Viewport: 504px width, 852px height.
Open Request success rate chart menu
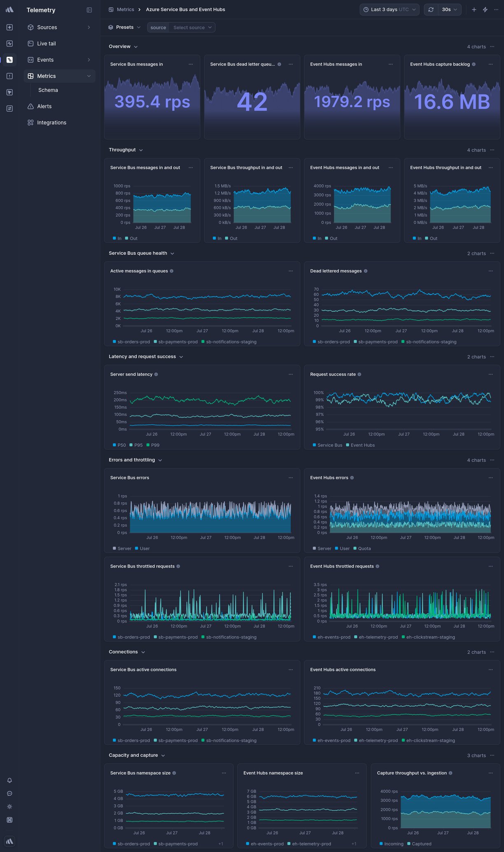click(491, 375)
